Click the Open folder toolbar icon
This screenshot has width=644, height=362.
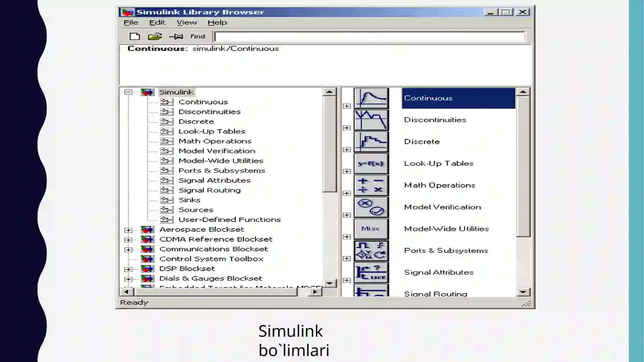click(155, 37)
